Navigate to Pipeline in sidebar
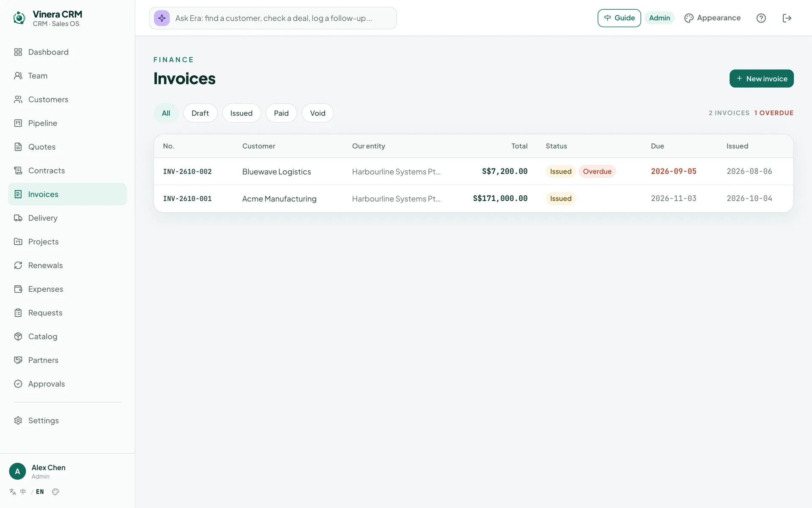Image resolution: width=812 pixels, height=508 pixels. pos(67,123)
